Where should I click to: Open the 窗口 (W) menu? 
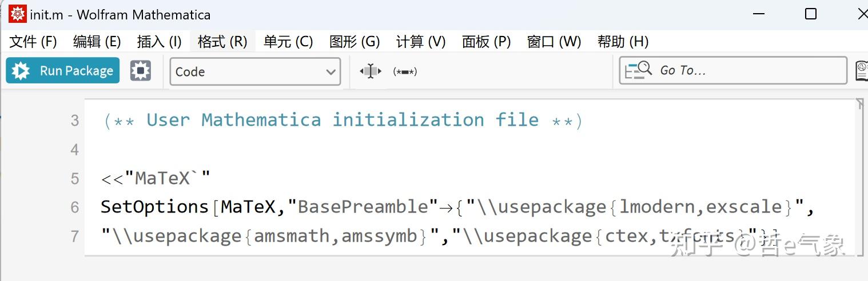click(554, 42)
